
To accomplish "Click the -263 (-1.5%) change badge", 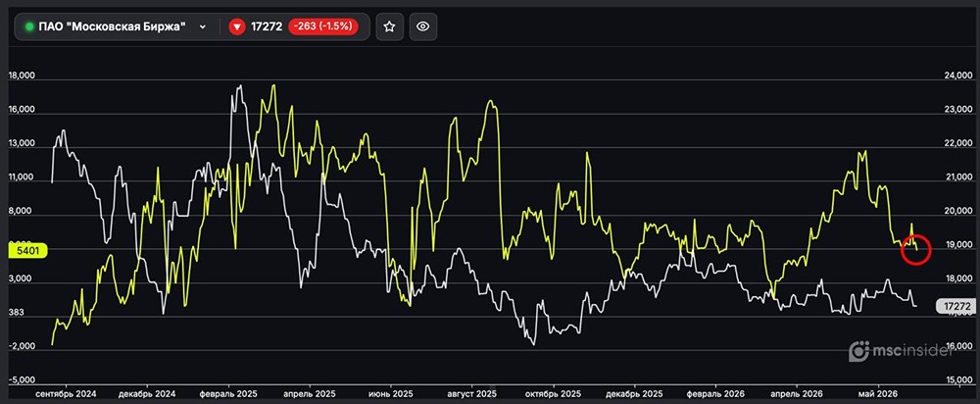I will click(323, 26).
